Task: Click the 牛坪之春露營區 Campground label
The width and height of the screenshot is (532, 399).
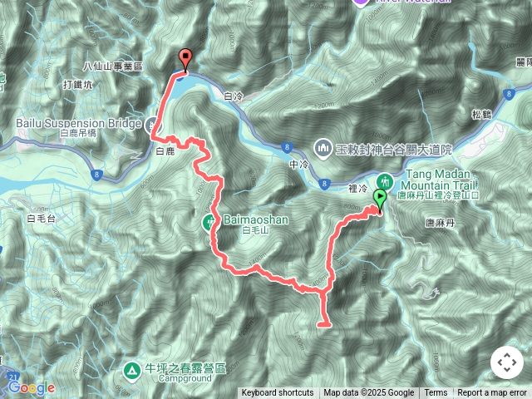Action: (x=185, y=372)
